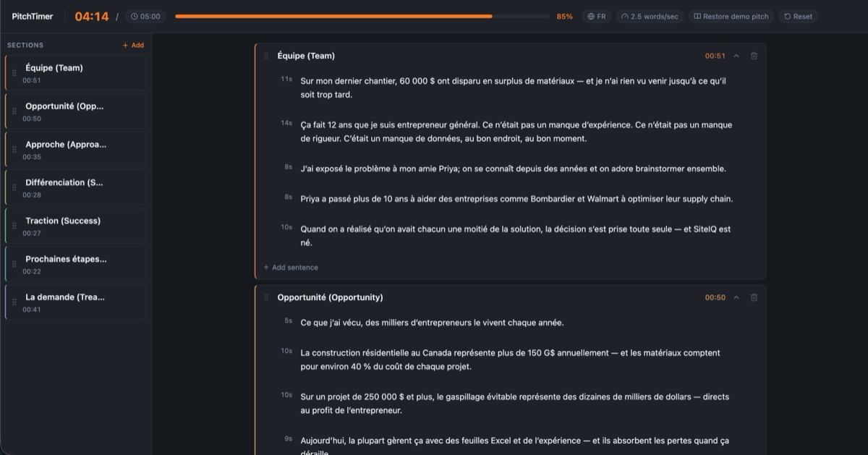
Task: Toggle the speaking rate chip 2.5 words/sec
Action: pyautogui.click(x=649, y=16)
